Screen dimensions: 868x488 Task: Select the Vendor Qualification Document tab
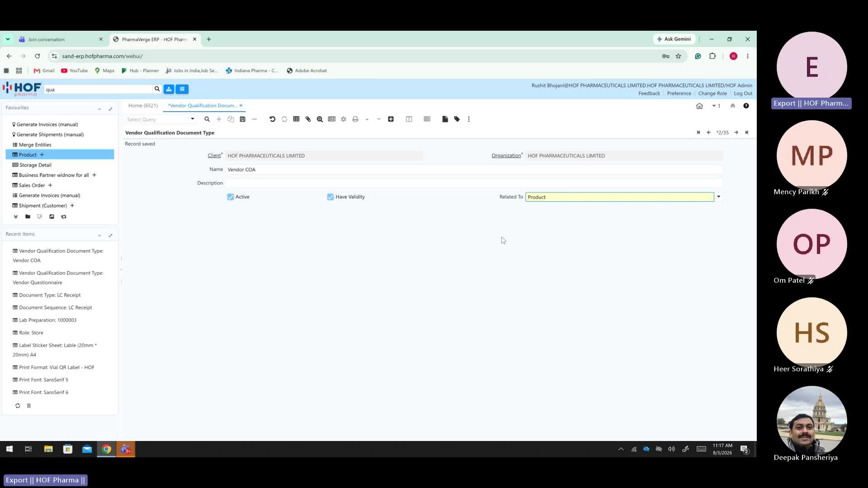point(203,106)
